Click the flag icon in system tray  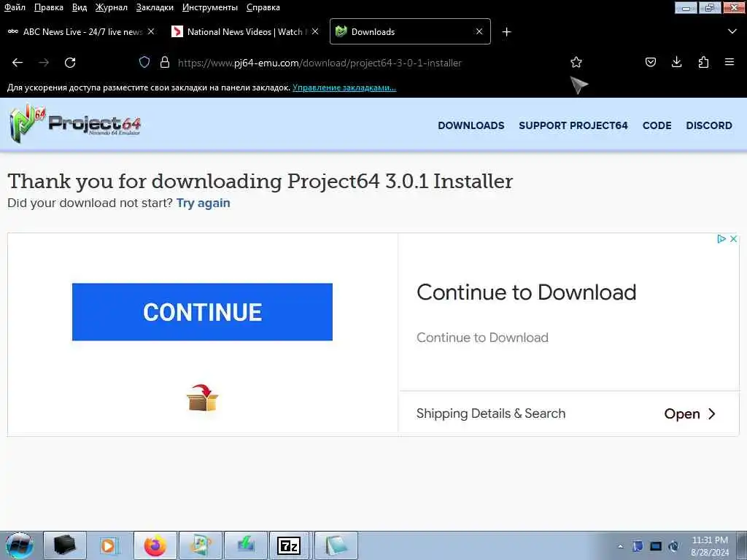point(638,546)
